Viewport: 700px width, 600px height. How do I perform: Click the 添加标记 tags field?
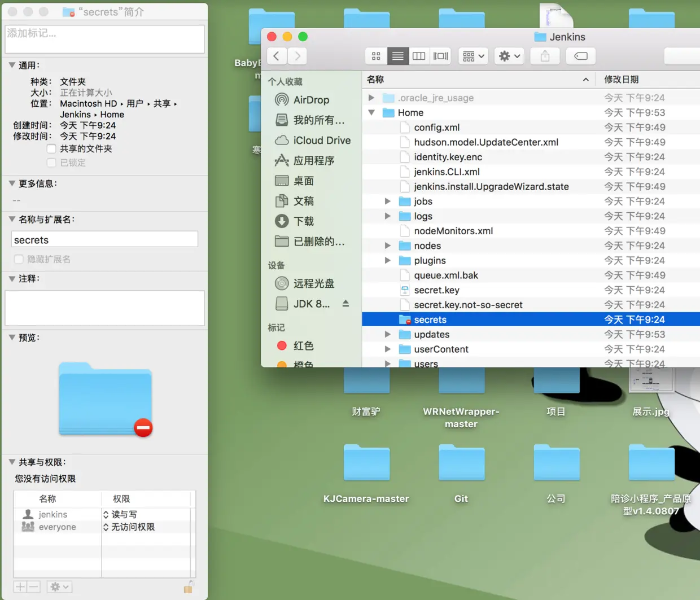[104, 39]
